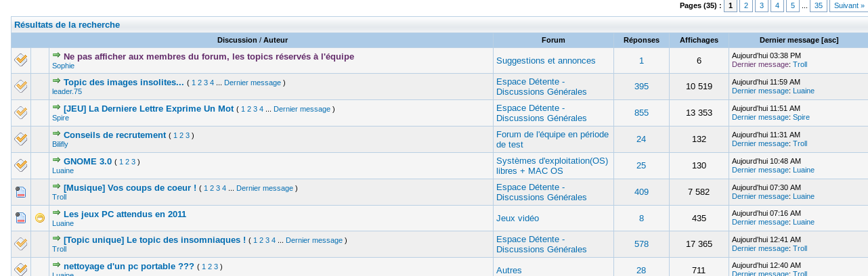Click green arrow icon before GNOME 3.0 topic
Image resolution: width=868 pixels, height=276 pixels.
56,160
